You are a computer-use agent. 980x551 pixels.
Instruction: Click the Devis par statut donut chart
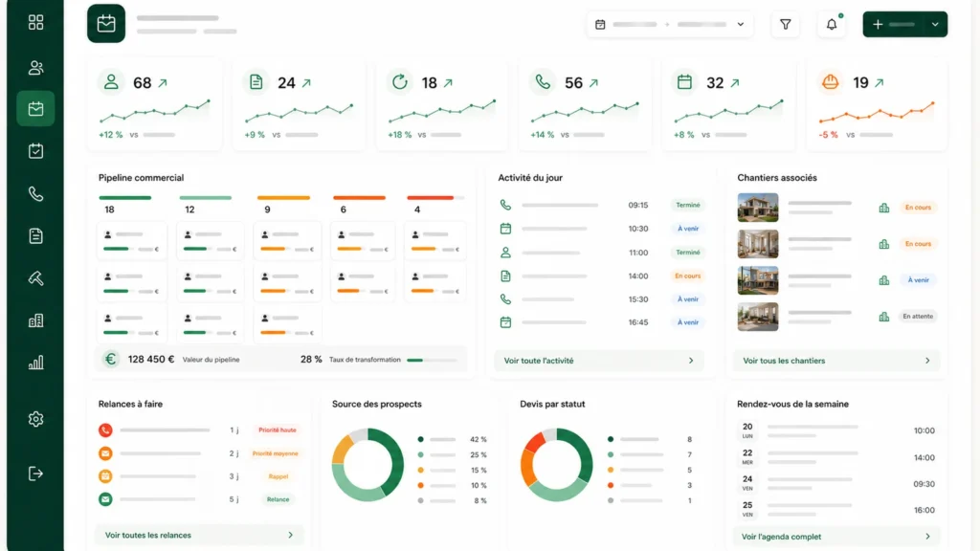tap(556, 465)
